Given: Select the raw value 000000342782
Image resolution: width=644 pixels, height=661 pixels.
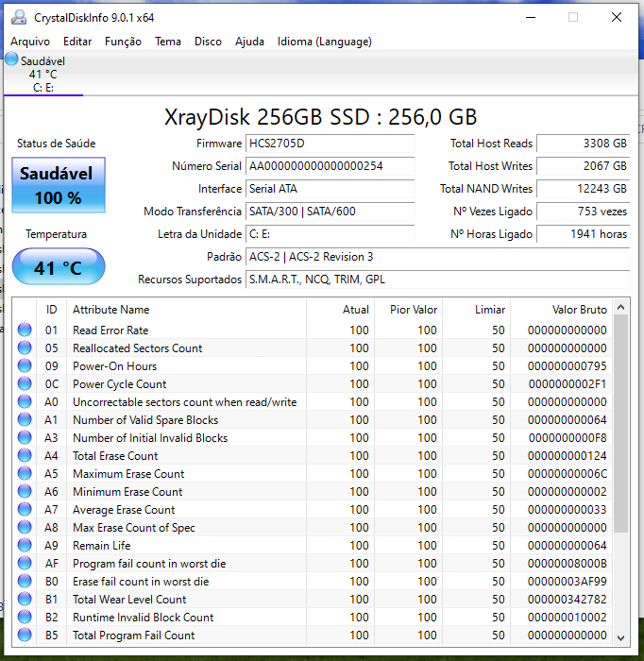Looking at the screenshot, I should (x=568, y=599).
